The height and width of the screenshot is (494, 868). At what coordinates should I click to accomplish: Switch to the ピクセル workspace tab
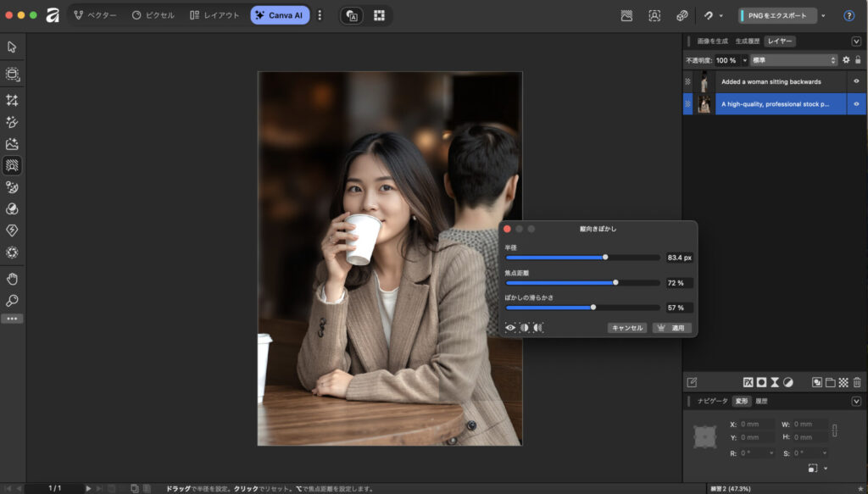click(153, 15)
